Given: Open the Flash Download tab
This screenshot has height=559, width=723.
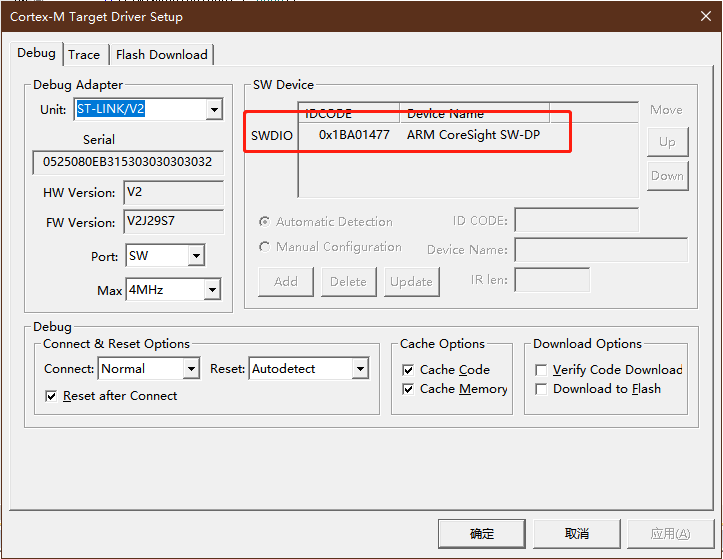Looking at the screenshot, I should pyautogui.click(x=162, y=55).
